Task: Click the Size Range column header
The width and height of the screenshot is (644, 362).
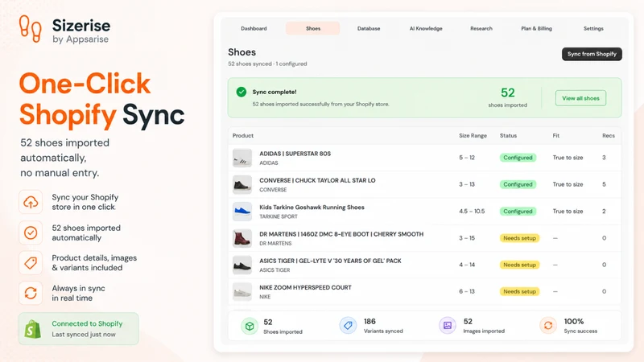Action: coord(473,135)
